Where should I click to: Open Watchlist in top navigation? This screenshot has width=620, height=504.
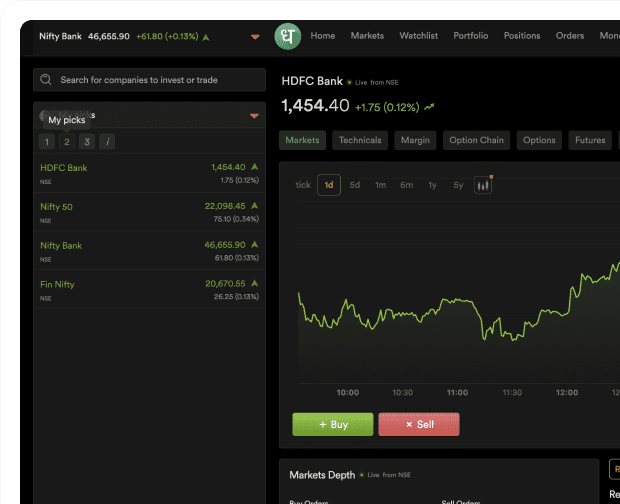pyautogui.click(x=418, y=36)
